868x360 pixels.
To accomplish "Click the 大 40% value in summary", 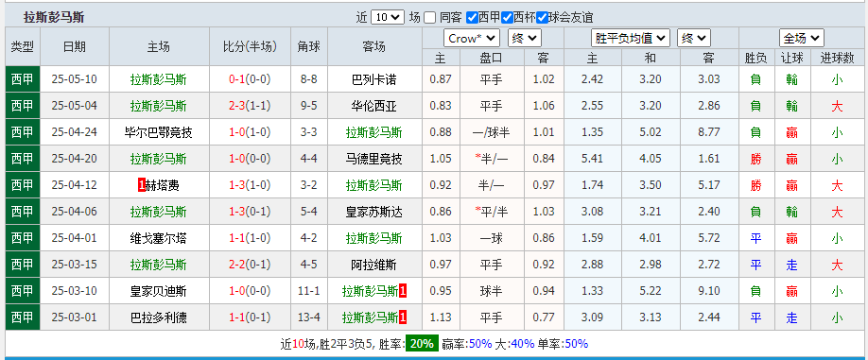I will pos(523,344).
